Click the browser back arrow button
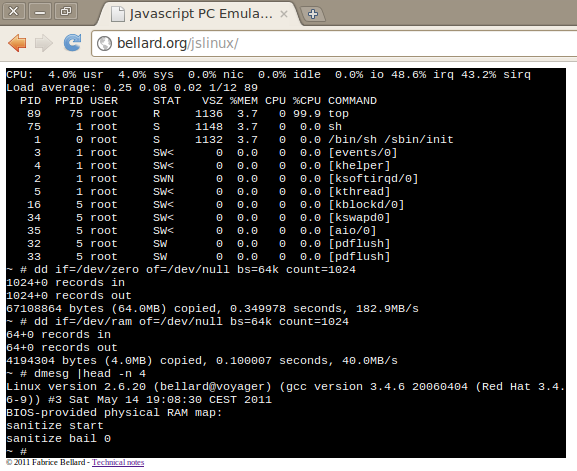Image resolution: width=577 pixels, height=471 pixels. pyautogui.click(x=17, y=43)
